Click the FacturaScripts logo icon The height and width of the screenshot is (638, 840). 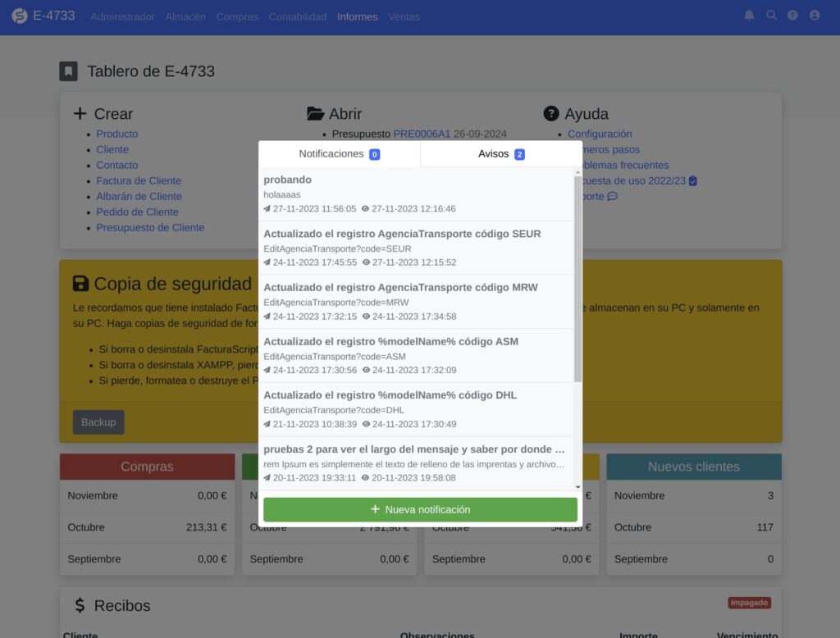coord(20,16)
